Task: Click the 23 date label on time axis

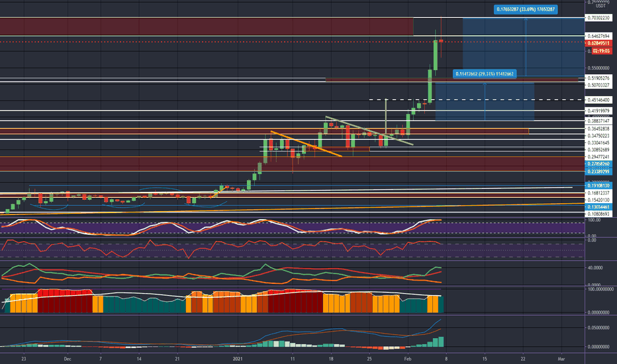Action: click(24, 359)
